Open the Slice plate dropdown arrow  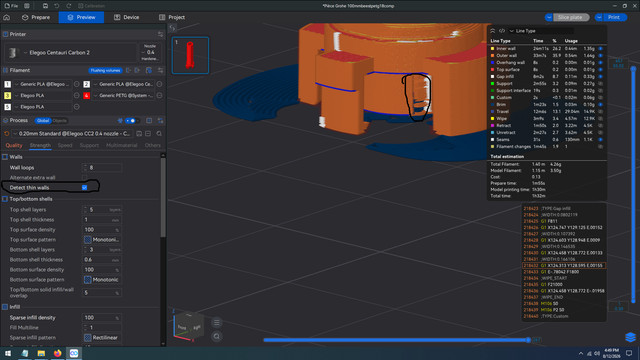click(549, 17)
